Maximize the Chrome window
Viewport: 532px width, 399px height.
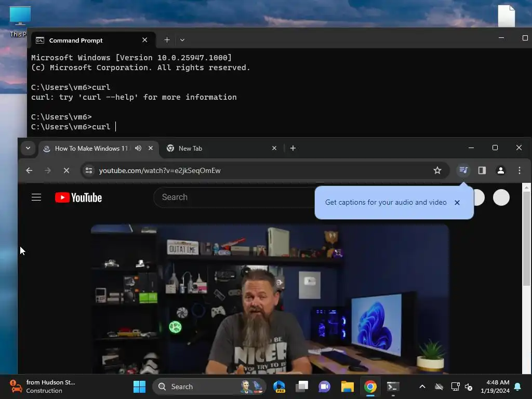point(495,148)
